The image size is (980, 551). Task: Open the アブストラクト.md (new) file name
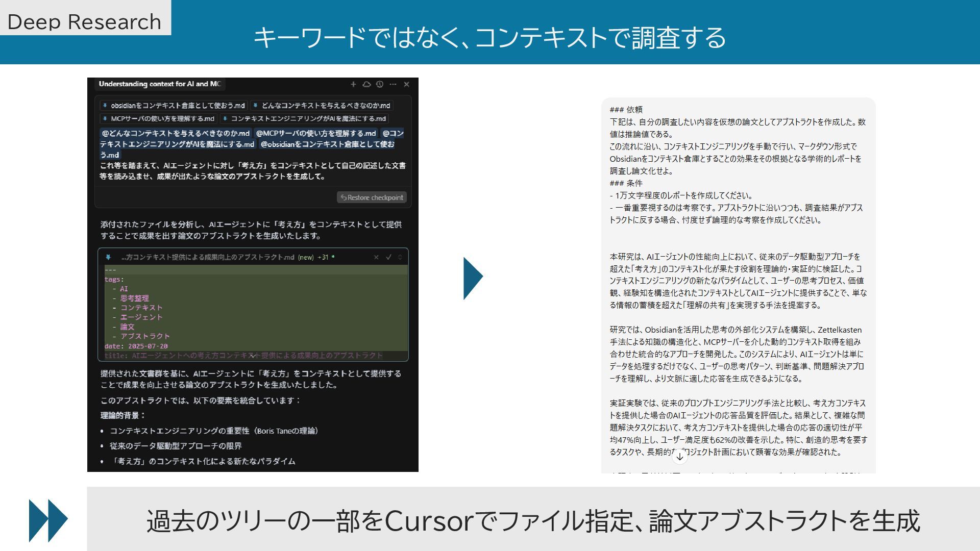click(x=217, y=257)
